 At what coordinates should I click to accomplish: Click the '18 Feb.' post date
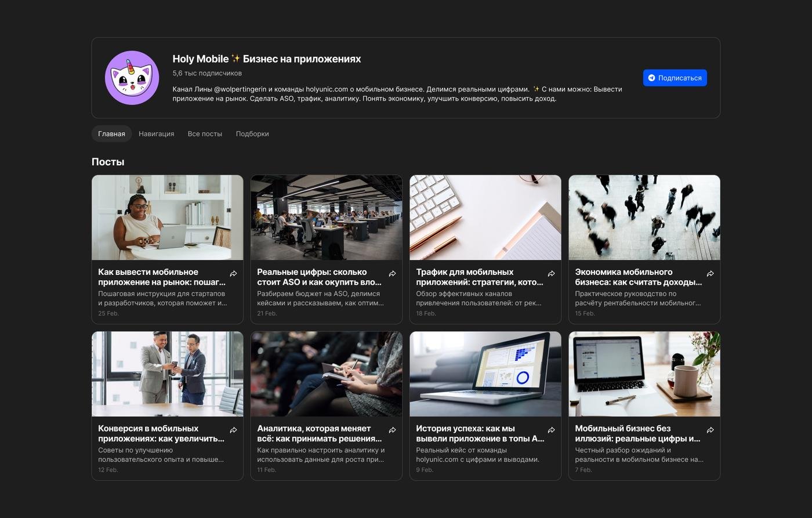426,313
